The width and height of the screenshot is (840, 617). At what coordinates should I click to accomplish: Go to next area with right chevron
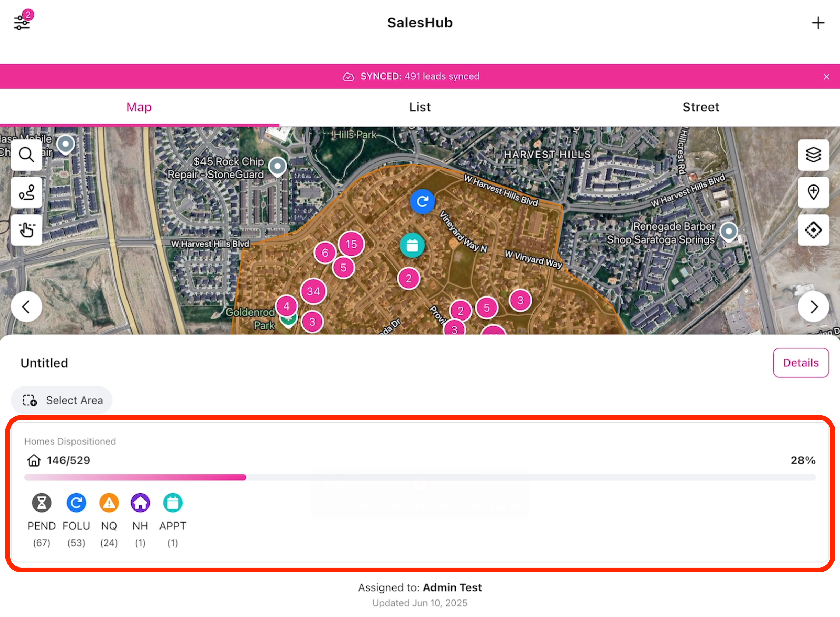point(813,307)
